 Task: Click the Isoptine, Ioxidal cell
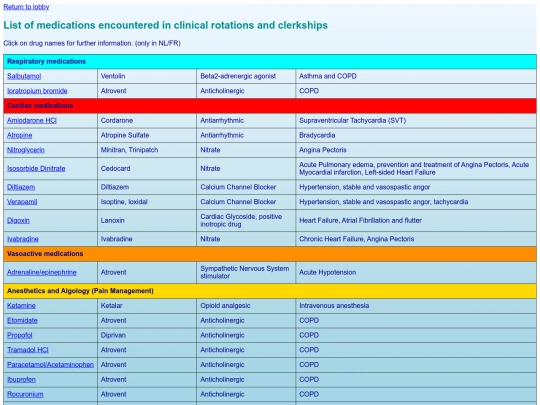[147, 202]
